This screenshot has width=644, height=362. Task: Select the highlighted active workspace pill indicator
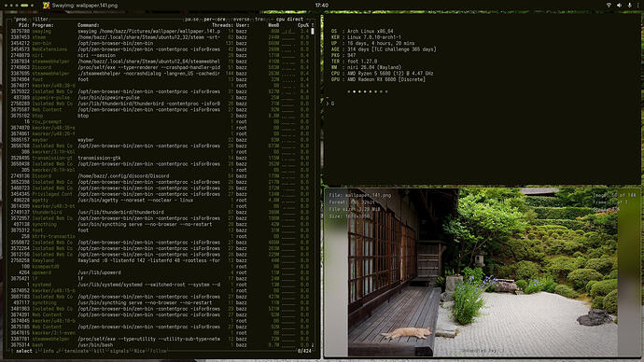click(x=24, y=6)
